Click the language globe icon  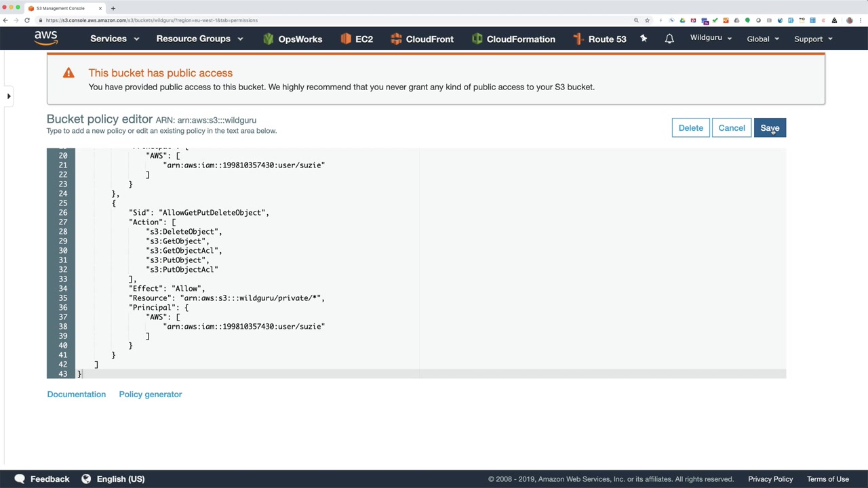click(86, 479)
